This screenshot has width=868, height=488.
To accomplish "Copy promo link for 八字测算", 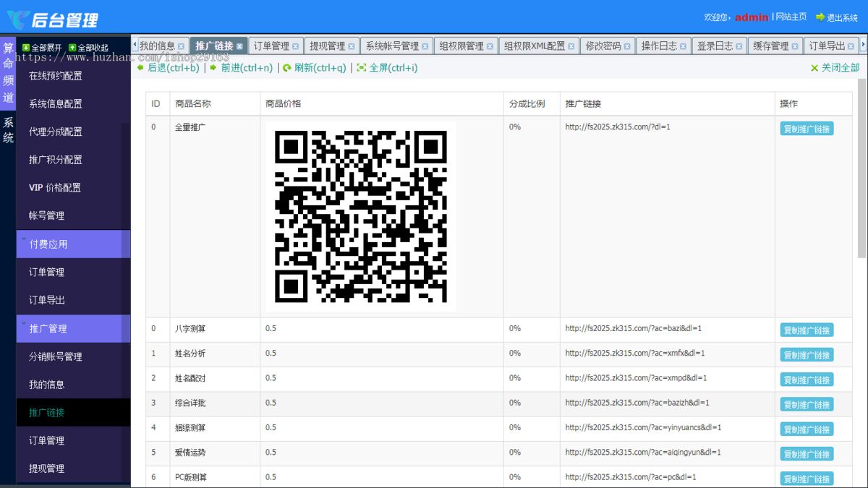I will 807,330.
